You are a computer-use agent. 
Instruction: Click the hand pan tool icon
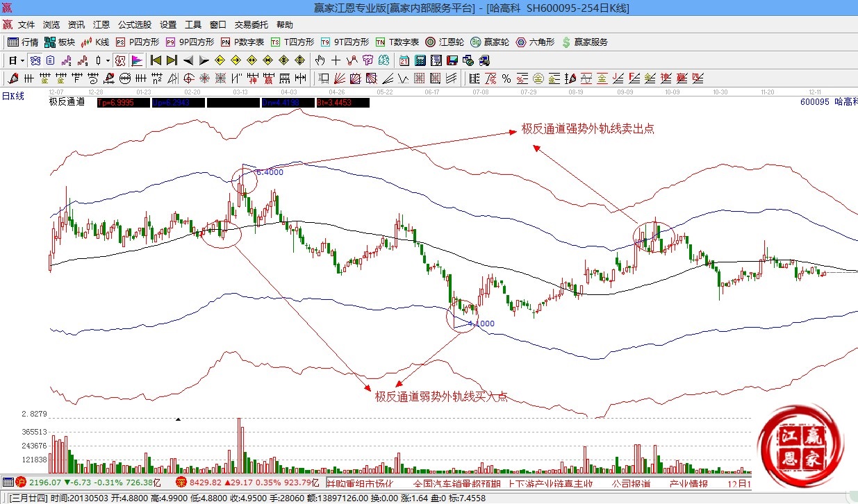point(320,60)
